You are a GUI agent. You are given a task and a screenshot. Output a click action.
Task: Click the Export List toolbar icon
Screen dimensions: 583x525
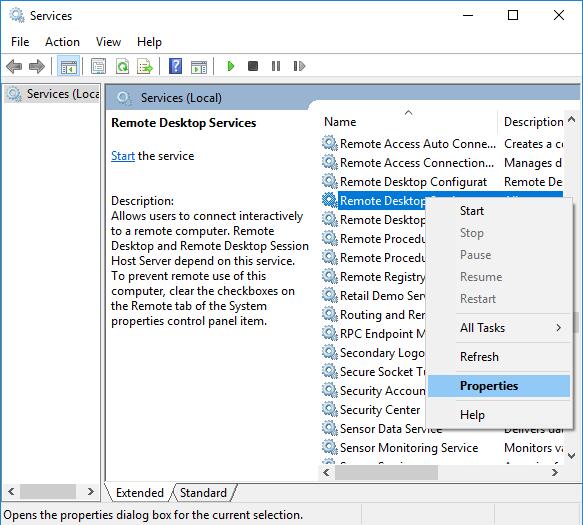coord(145,67)
